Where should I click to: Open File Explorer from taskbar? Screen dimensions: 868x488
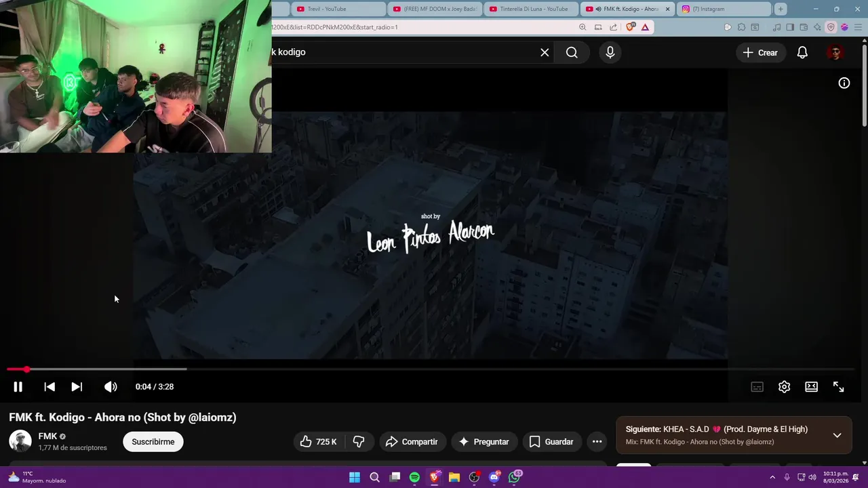click(454, 477)
